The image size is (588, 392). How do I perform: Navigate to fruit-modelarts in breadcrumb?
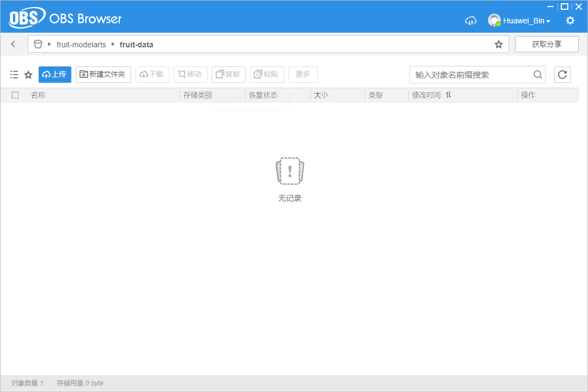coord(81,45)
